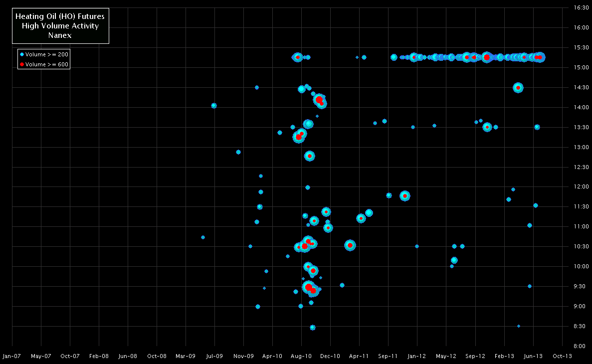Click the Feb-13 x-axis label
Viewport: 592px width, 364px height.
tap(504, 356)
